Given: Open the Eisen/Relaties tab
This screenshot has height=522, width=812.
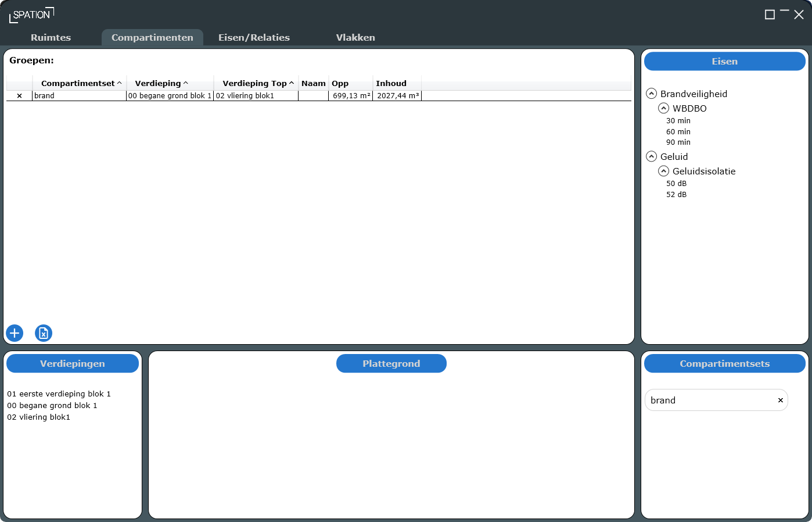Looking at the screenshot, I should pyautogui.click(x=254, y=37).
